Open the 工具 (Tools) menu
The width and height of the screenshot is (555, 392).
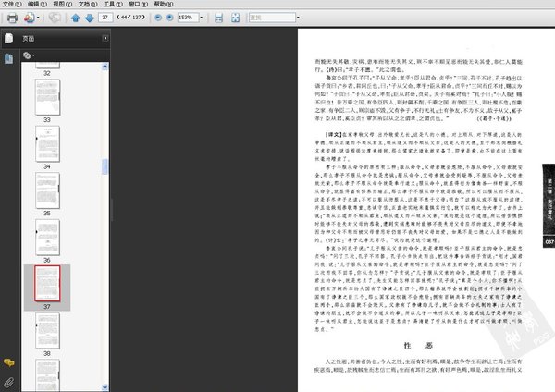(113, 5)
